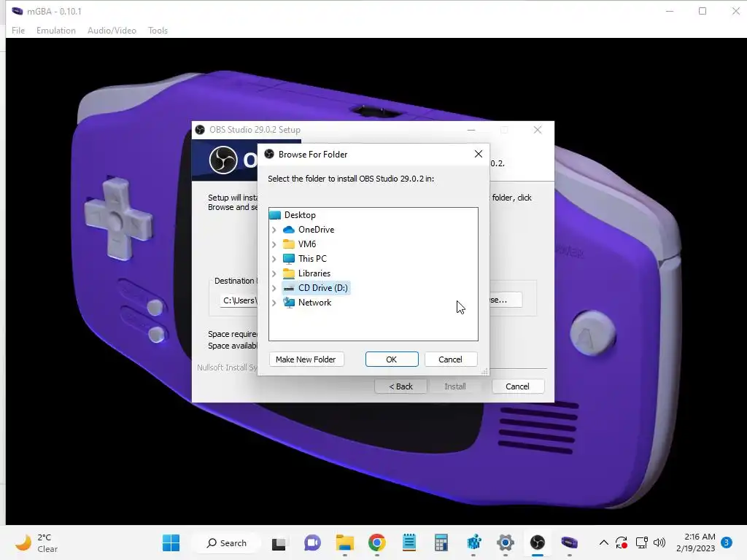The height and width of the screenshot is (560, 747).
Task: Click the Browse button in OBS Setup
Action: [505, 300]
